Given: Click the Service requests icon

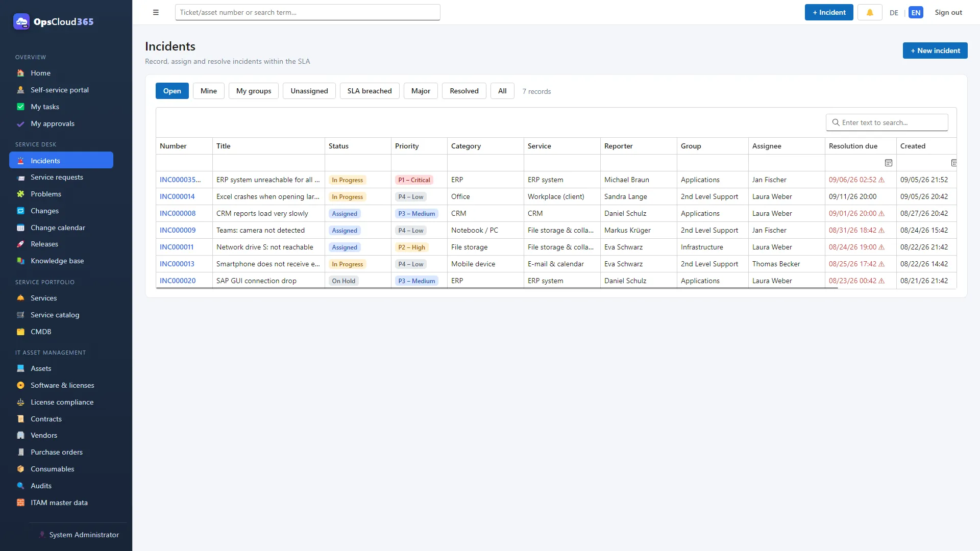Looking at the screenshot, I should click(x=20, y=177).
